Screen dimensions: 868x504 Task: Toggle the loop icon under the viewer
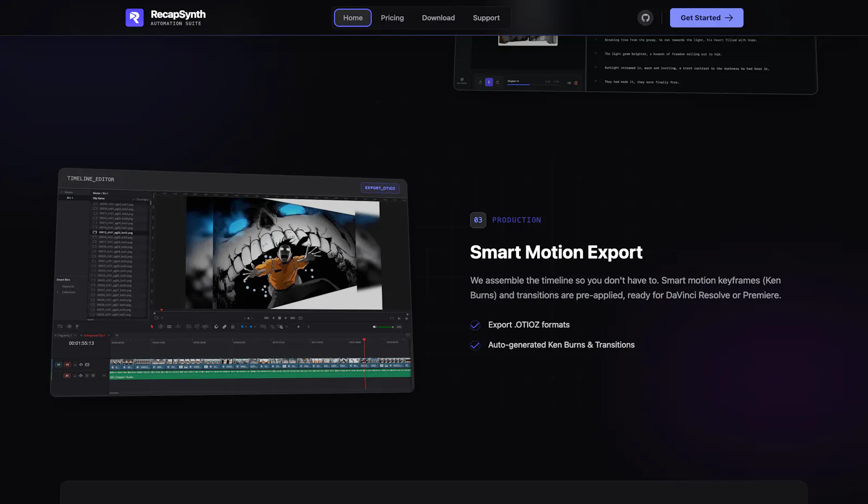(301, 318)
